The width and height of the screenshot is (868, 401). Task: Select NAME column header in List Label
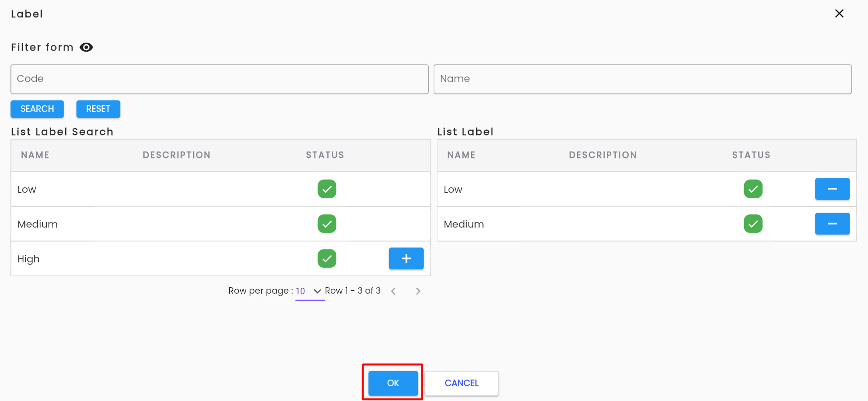coord(462,155)
